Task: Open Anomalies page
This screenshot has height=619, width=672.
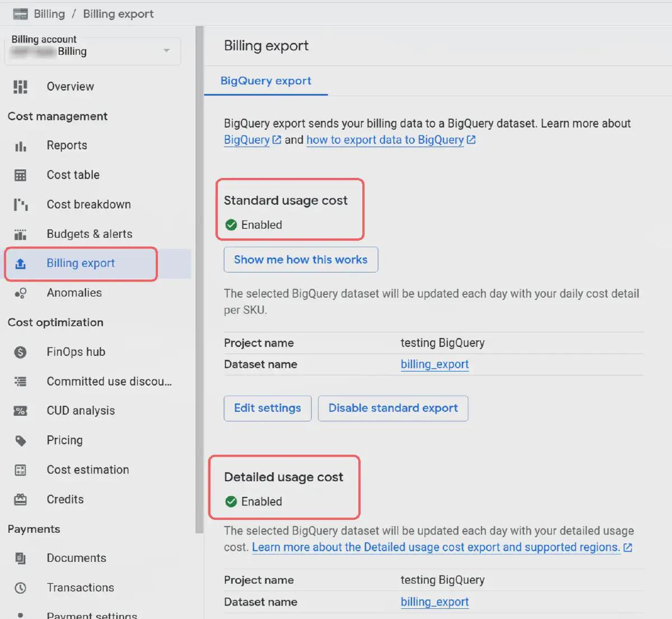Action: [x=74, y=293]
